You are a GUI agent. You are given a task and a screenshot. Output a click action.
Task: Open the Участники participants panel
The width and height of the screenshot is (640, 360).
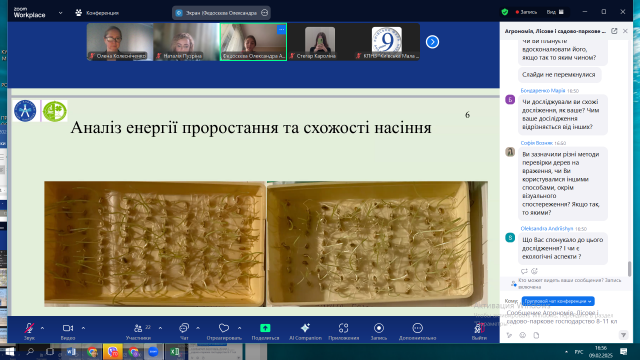point(138,331)
